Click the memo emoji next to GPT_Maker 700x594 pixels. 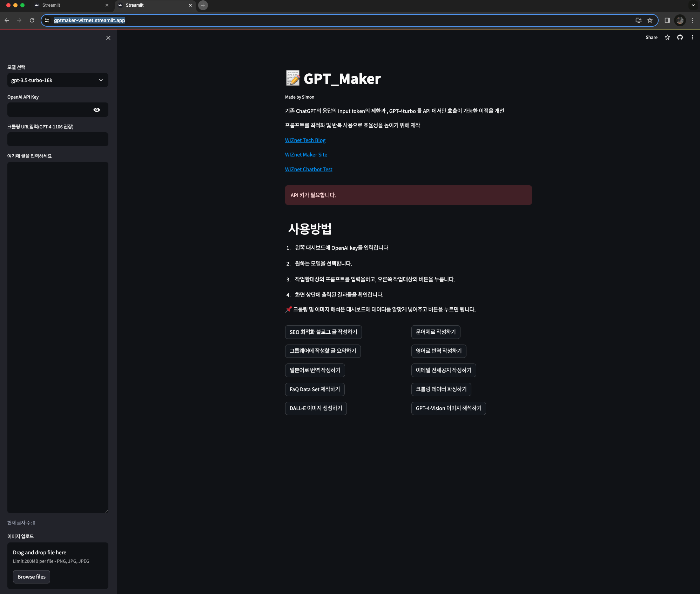click(293, 78)
